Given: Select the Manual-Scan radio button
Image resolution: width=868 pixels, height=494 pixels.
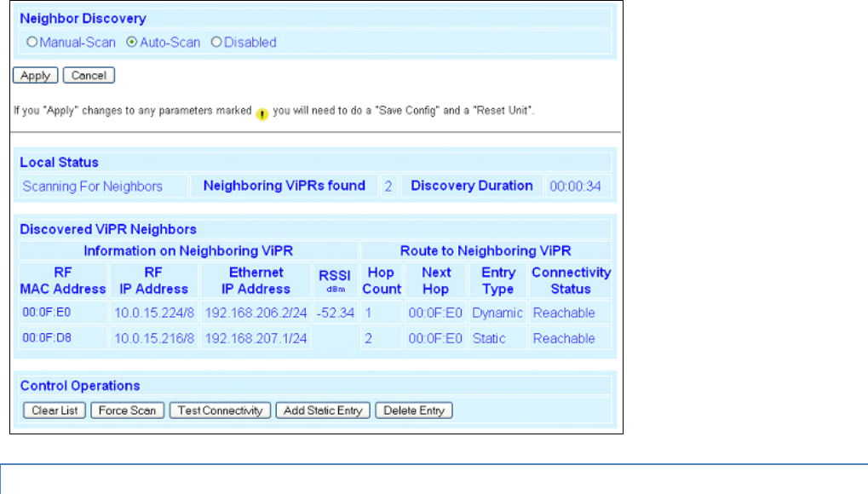Looking at the screenshot, I should tap(32, 42).
